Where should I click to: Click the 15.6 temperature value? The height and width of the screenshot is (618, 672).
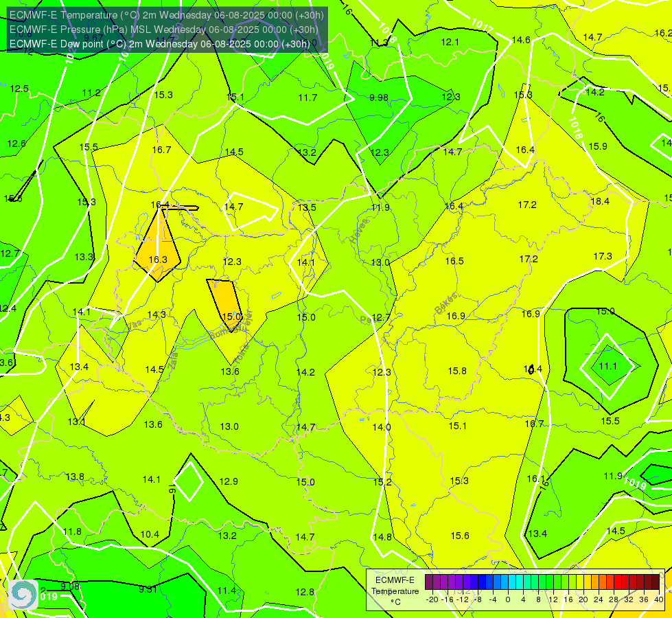click(x=460, y=536)
